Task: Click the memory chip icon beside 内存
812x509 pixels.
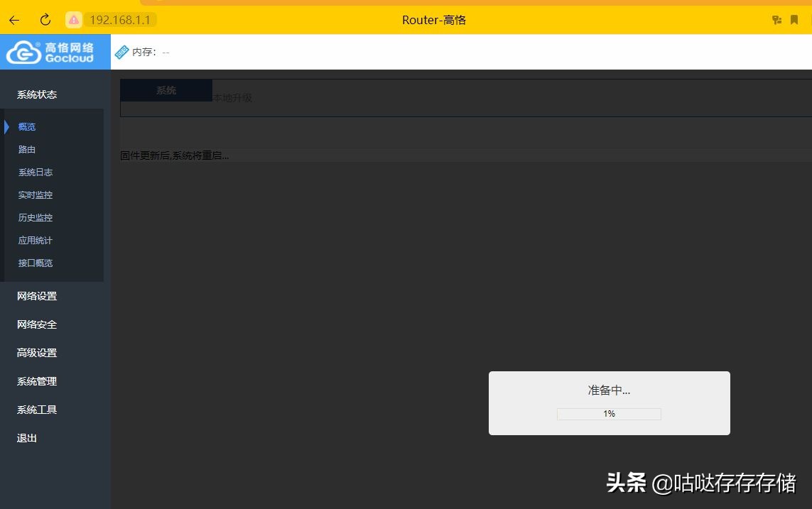Action: coord(124,51)
